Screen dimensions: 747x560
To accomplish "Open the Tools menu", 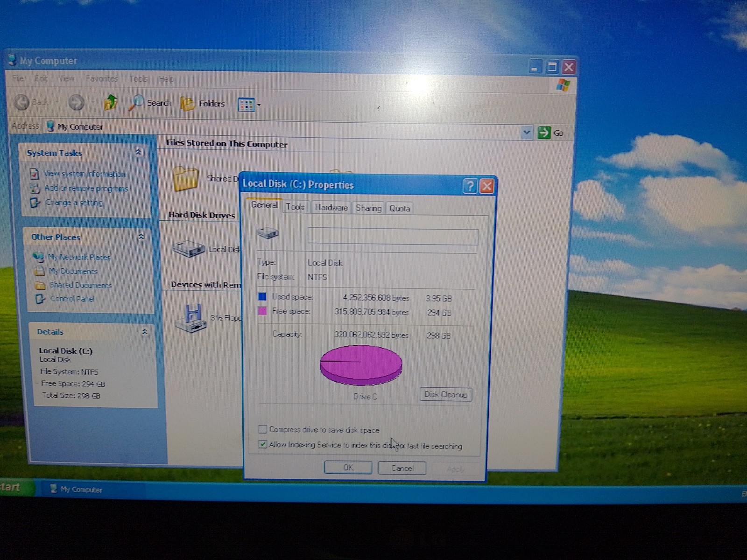I will [x=138, y=79].
